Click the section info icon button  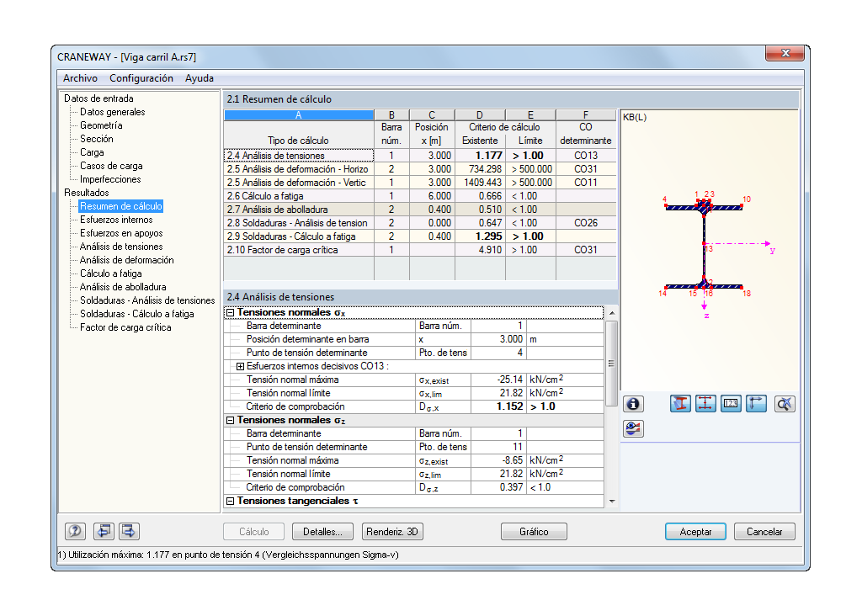pos(633,404)
